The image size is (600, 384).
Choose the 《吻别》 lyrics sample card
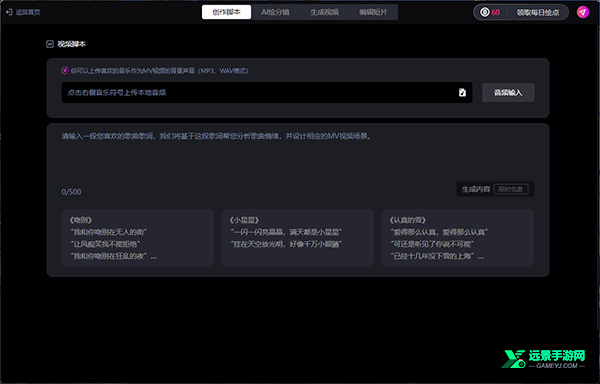click(137, 238)
